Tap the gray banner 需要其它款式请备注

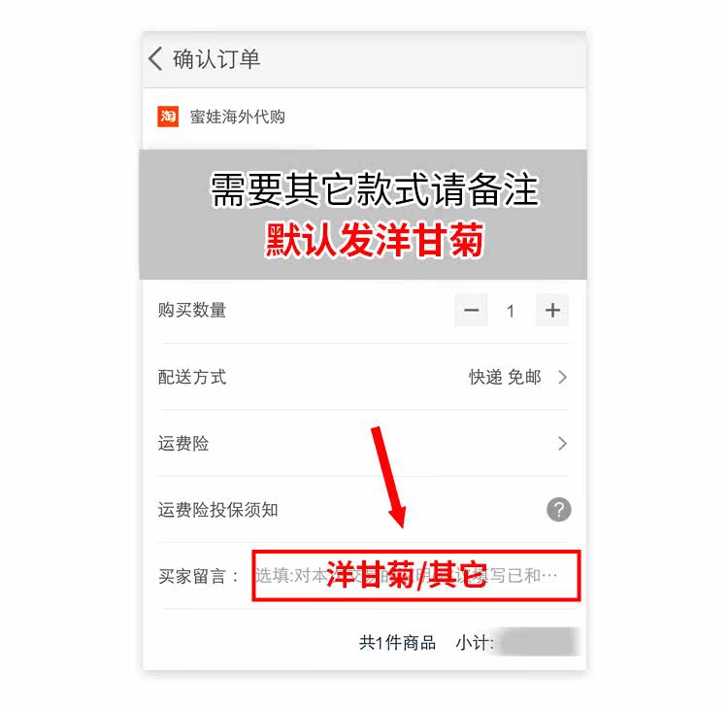375,189
